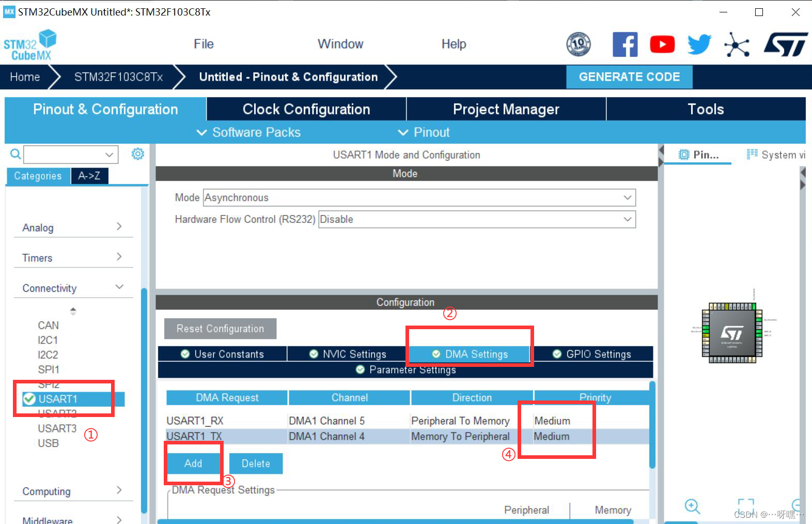Select the STM32F103C8Tx breadcrumb
Image resolution: width=812 pixels, height=524 pixels.
[118, 77]
